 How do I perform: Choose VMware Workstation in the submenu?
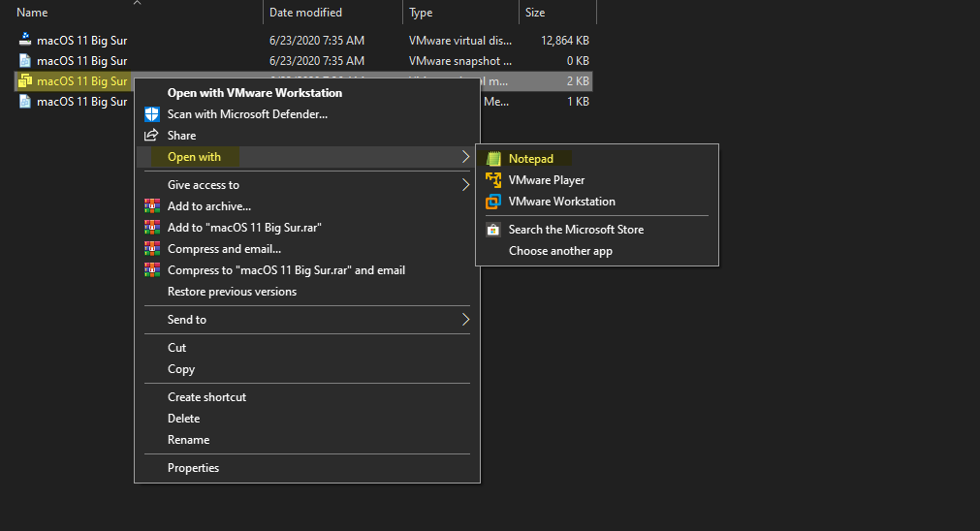pos(562,202)
